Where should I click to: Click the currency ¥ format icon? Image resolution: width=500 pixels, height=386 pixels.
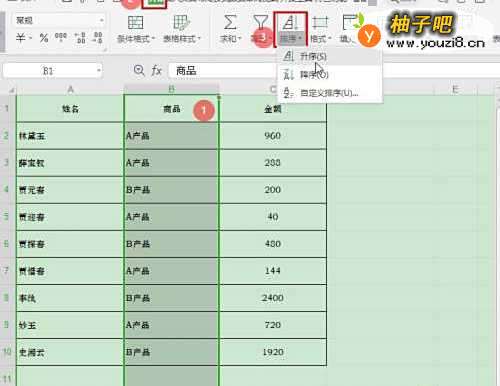[x=21, y=38]
